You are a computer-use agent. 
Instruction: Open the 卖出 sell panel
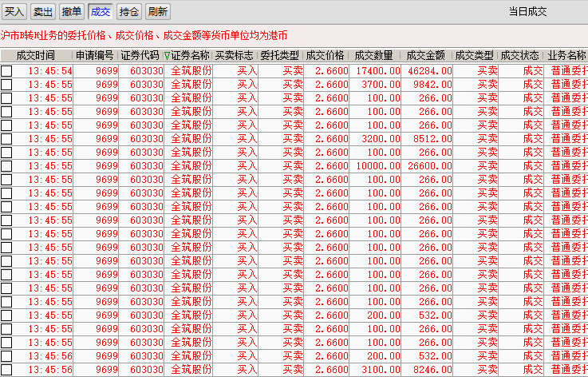click(43, 12)
